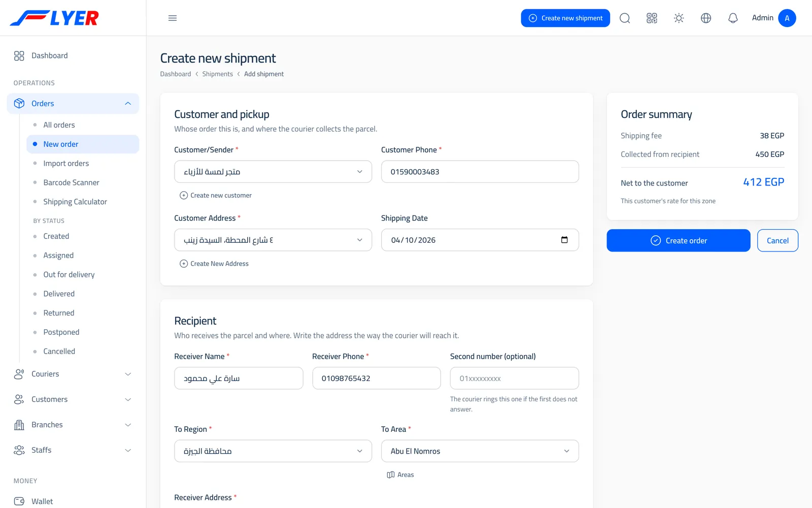Click the Customers people icon

[x=19, y=399]
